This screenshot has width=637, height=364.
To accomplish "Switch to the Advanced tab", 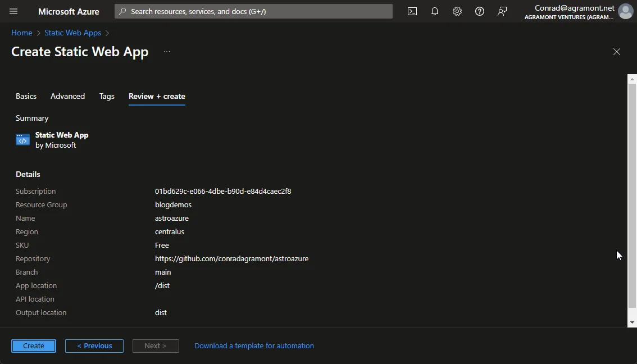I will pos(67,96).
